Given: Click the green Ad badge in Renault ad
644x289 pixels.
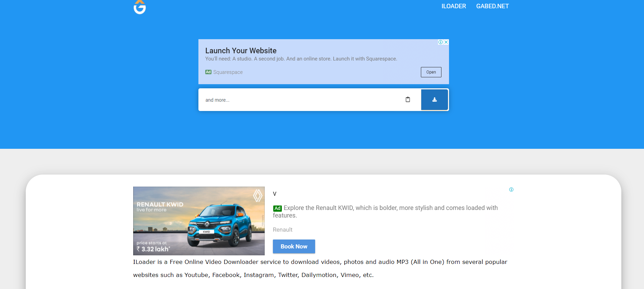Looking at the screenshot, I should click(277, 208).
